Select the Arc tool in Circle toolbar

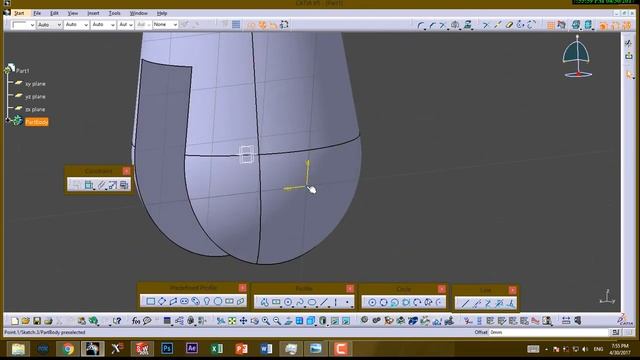pos(439,302)
